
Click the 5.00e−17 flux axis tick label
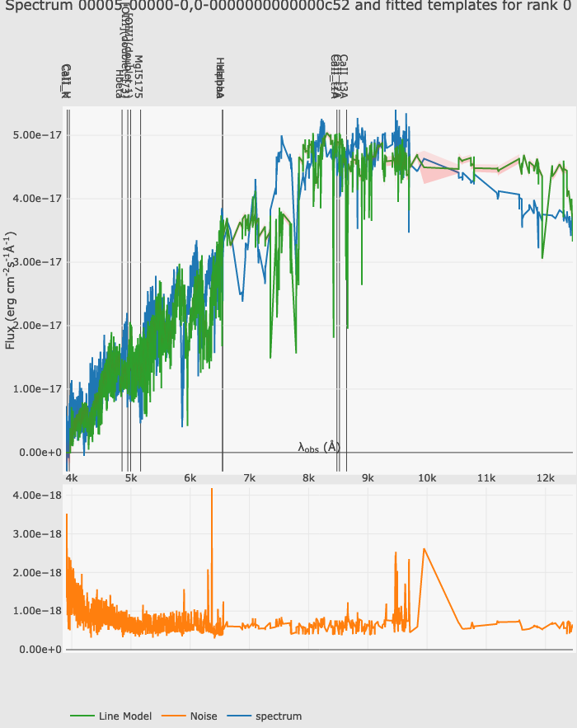[x=33, y=135]
